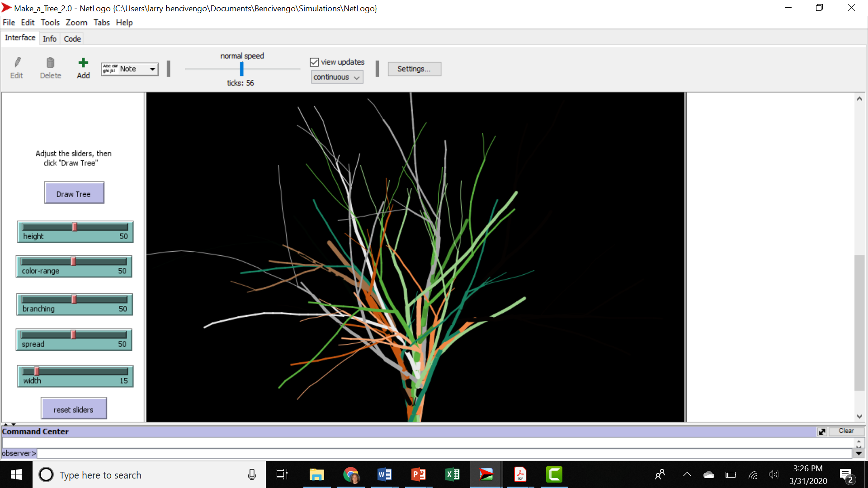Click the speaker volume icon in system tray

tap(773, 474)
